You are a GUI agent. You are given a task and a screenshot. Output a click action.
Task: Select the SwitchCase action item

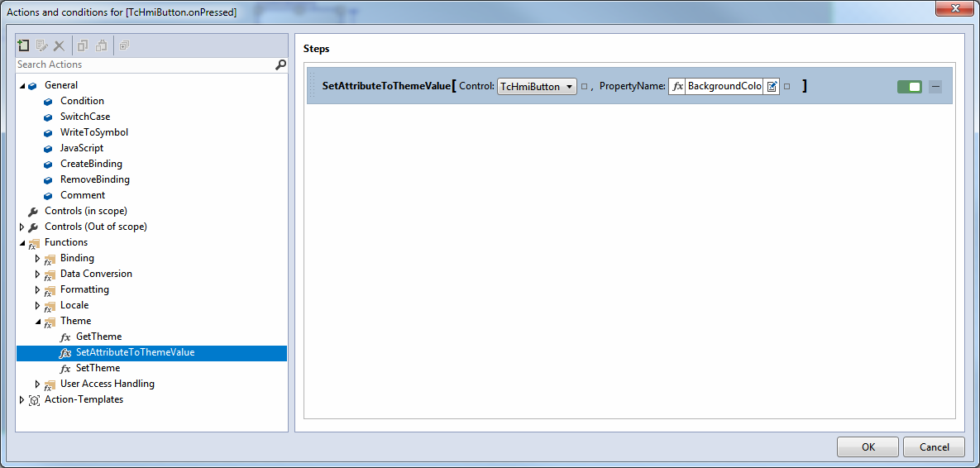click(85, 117)
